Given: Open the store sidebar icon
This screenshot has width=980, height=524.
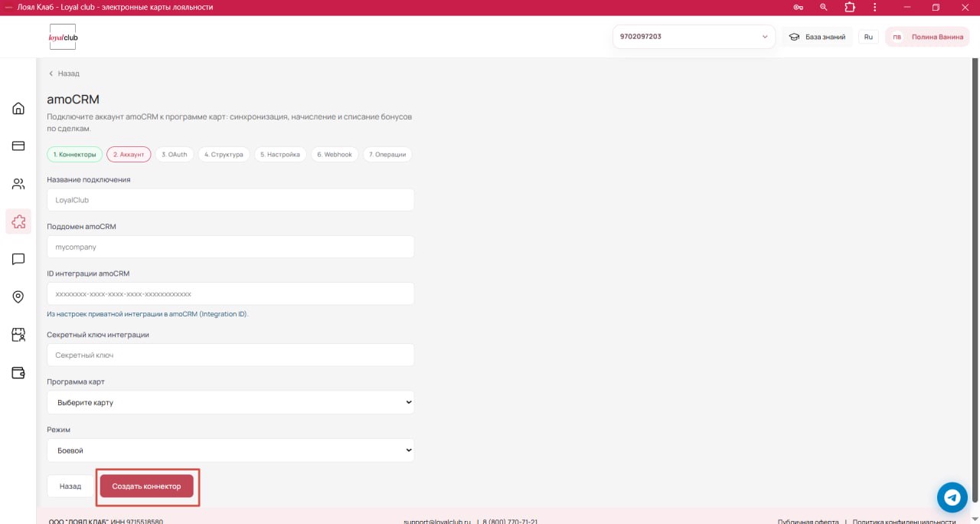Looking at the screenshot, I should 18,335.
